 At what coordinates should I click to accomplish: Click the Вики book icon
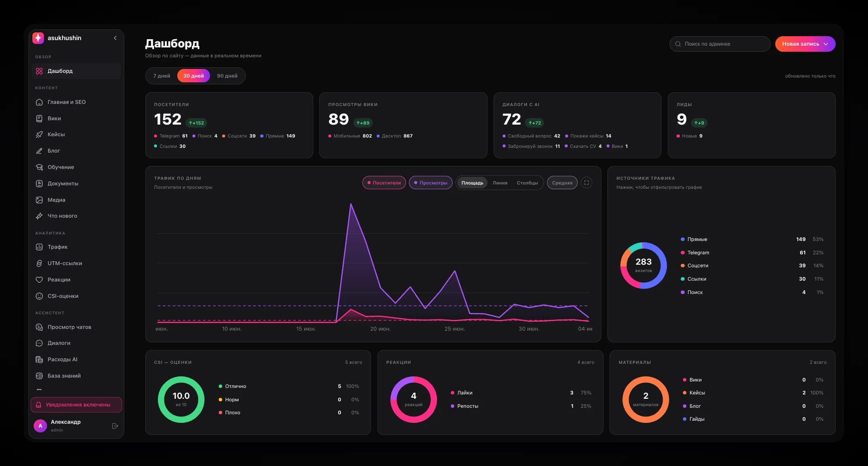tap(39, 119)
